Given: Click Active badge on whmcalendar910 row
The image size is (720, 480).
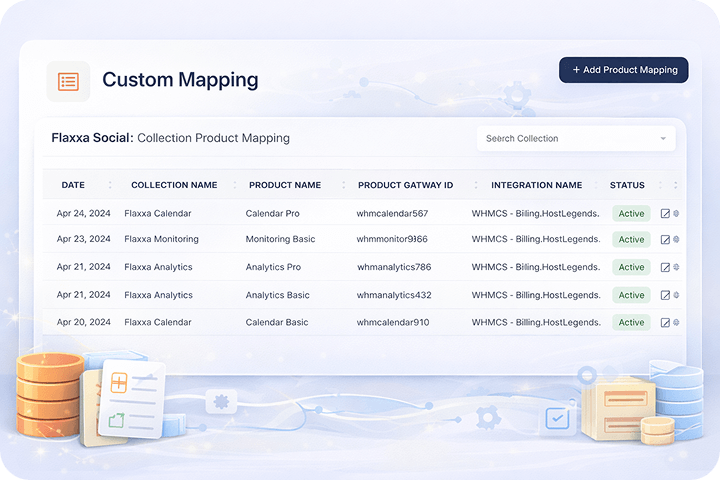Looking at the screenshot, I should tap(631, 322).
